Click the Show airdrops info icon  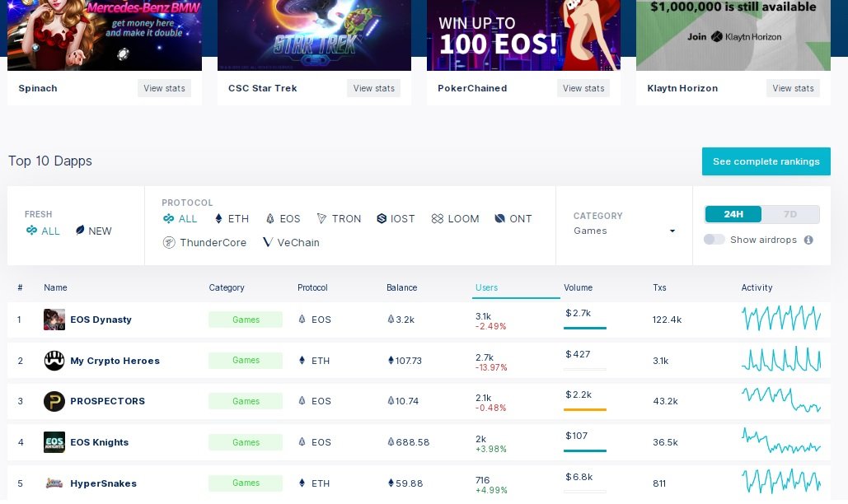pos(808,240)
